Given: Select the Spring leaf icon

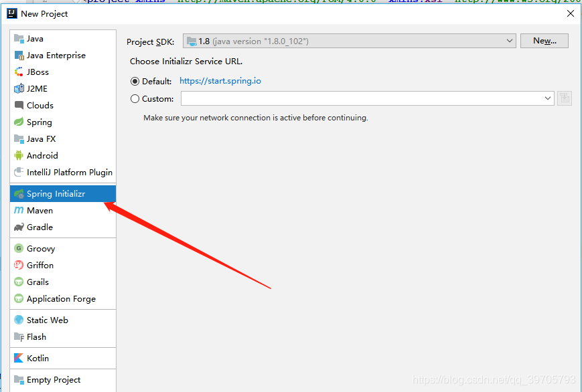Looking at the screenshot, I should [x=19, y=122].
